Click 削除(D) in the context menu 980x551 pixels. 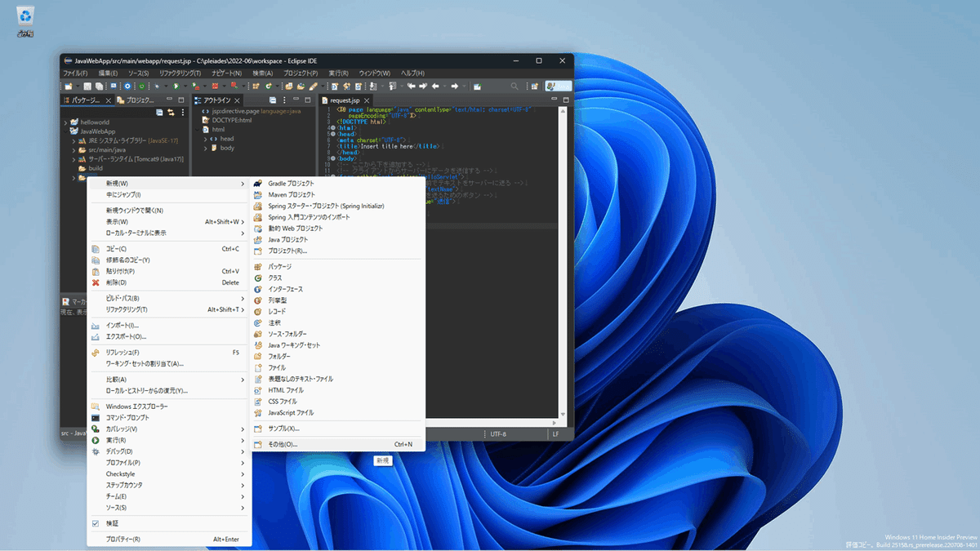pos(169,282)
